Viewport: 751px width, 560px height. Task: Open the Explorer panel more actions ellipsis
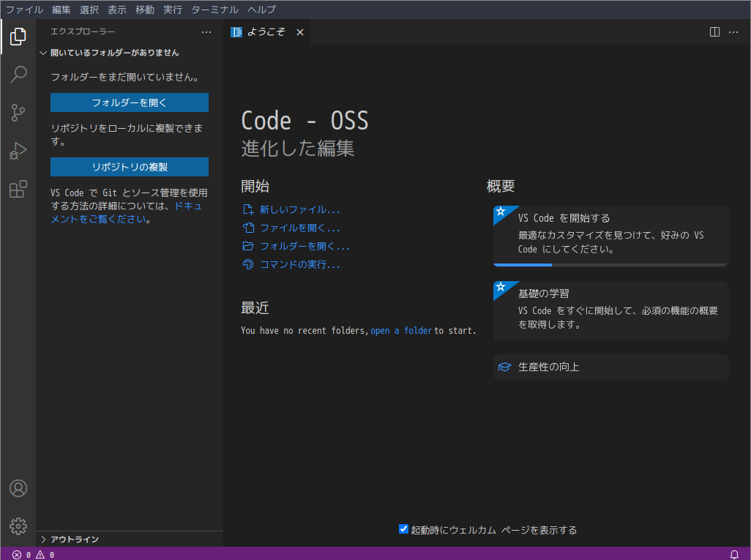click(x=206, y=32)
